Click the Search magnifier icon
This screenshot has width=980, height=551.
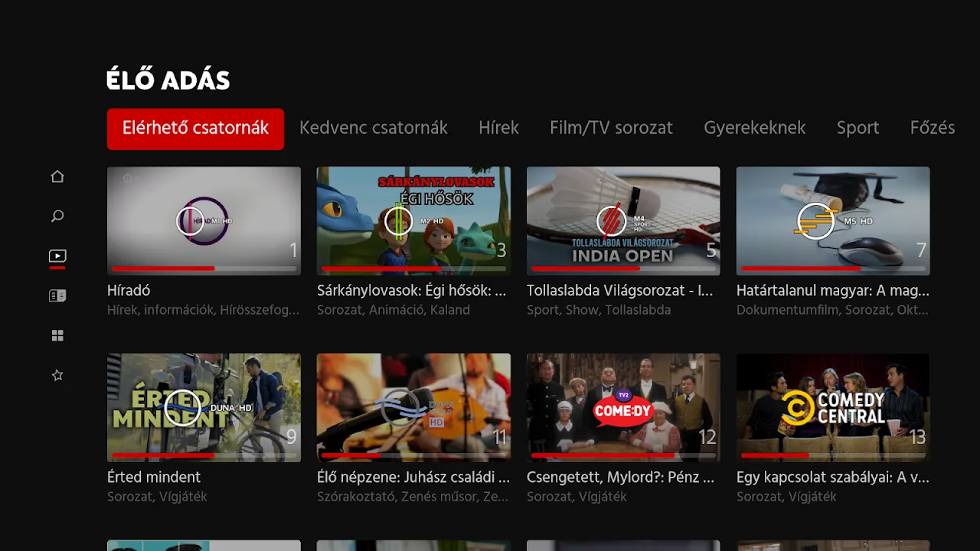57,217
